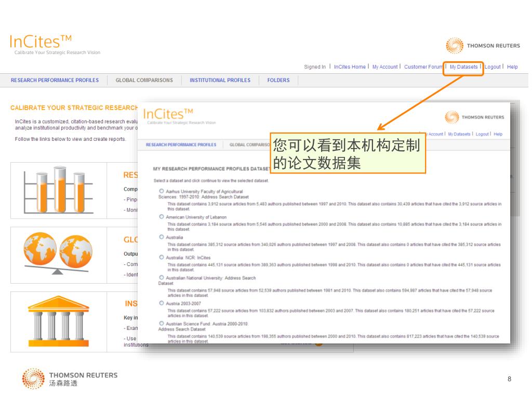The height and width of the screenshot is (399, 532).
Task: Click the 'Austria 2003-2007' dataset name
Action: 183,303
